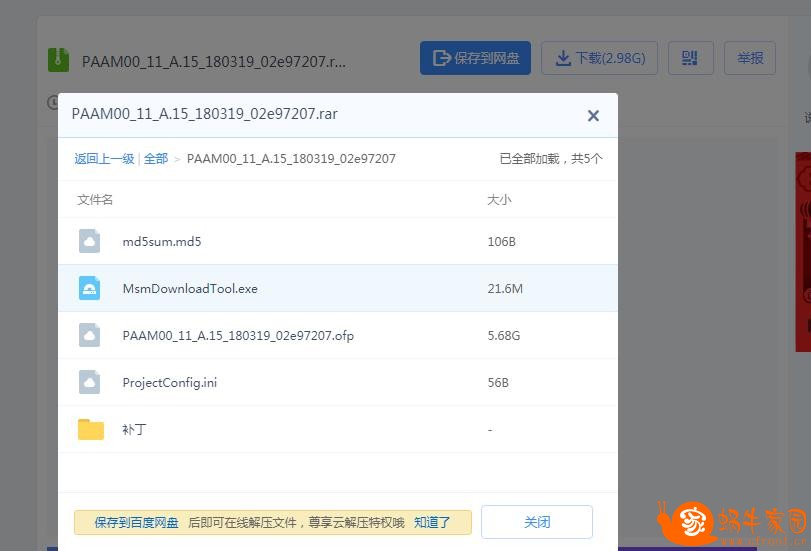
Task: Click the 56B size value
Action: (x=498, y=383)
